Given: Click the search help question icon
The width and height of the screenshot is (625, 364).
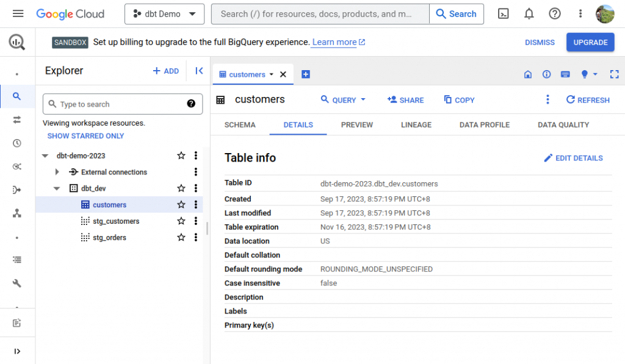Looking at the screenshot, I should 191,104.
